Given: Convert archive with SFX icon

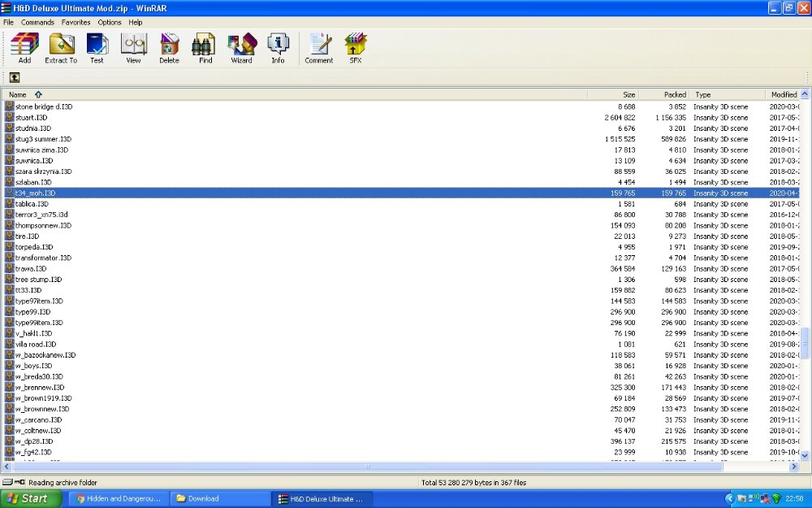Looking at the screenshot, I should tap(355, 48).
